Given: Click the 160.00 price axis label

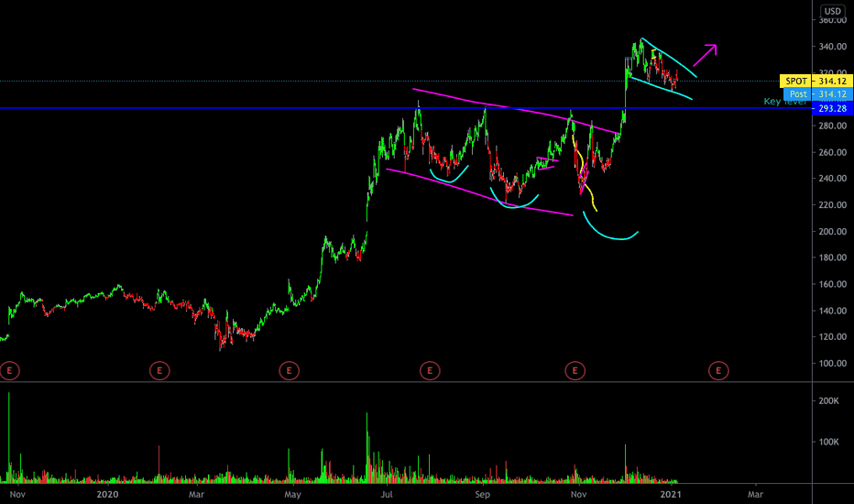Looking at the screenshot, I should coord(833,284).
